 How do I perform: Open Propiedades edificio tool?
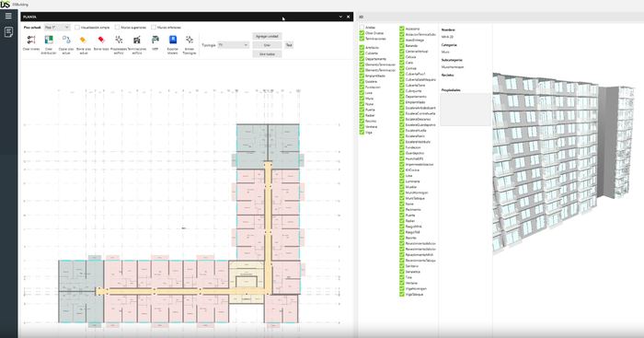(119, 40)
